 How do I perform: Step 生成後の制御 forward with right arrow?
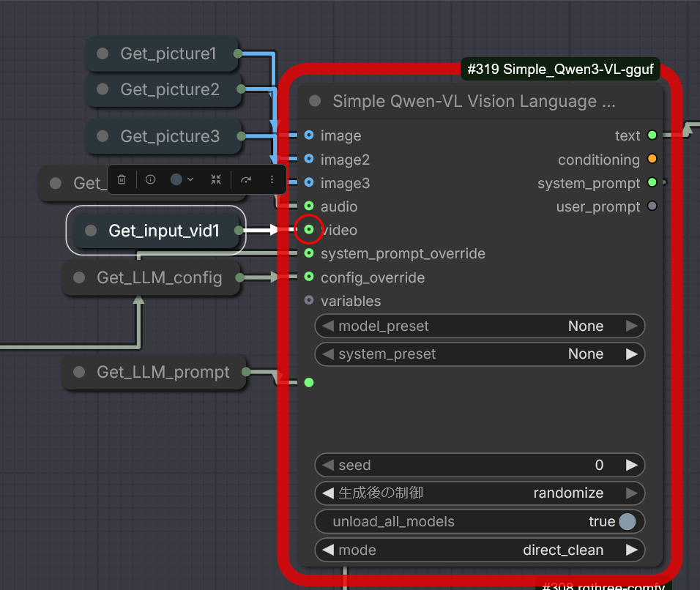(632, 493)
